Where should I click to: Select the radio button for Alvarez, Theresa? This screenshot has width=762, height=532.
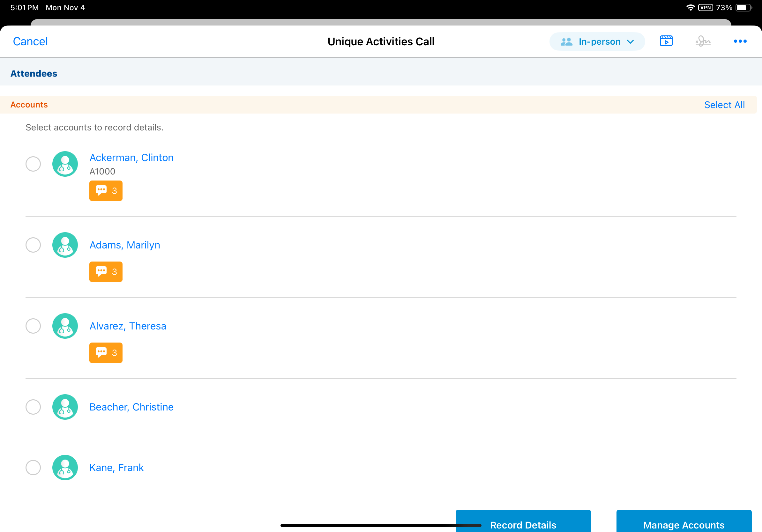coord(33,326)
